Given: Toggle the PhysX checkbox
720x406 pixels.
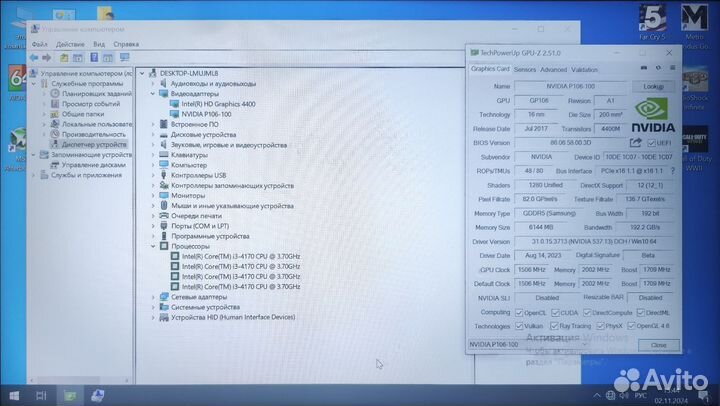Looking at the screenshot, I should tap(600, 326).
